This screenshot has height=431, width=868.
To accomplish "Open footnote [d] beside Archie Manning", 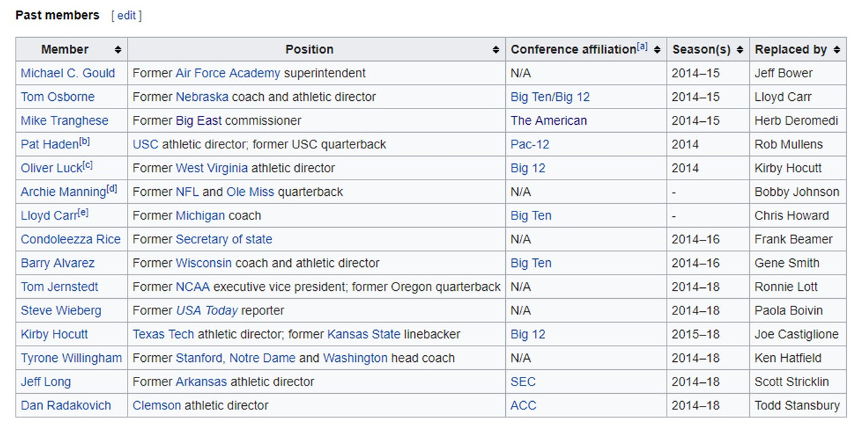I will tap(112, 188).
